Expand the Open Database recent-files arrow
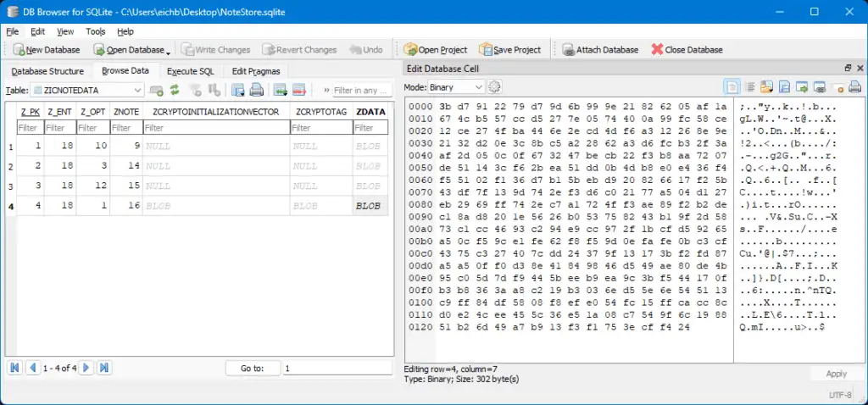 point(168,52)
